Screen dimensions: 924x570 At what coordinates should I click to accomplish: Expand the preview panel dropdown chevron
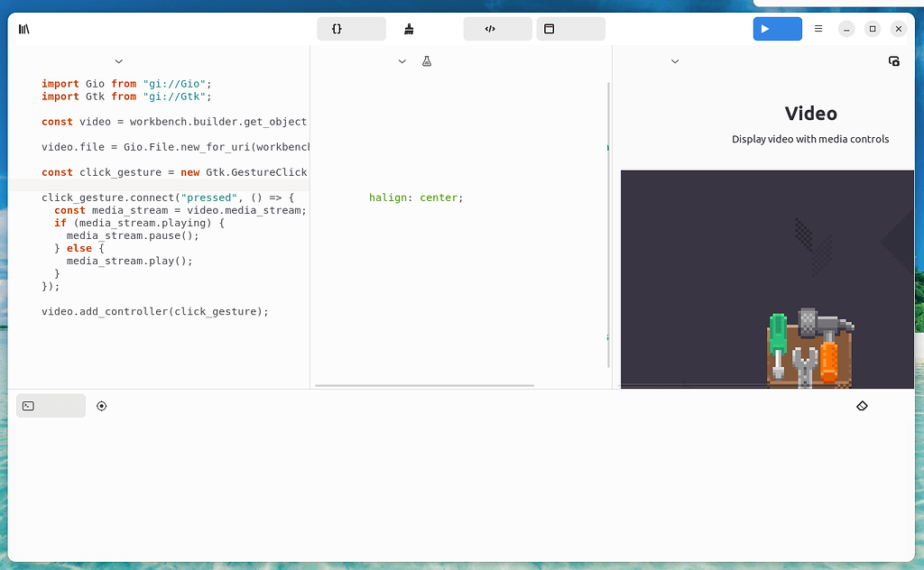(675, 61)
